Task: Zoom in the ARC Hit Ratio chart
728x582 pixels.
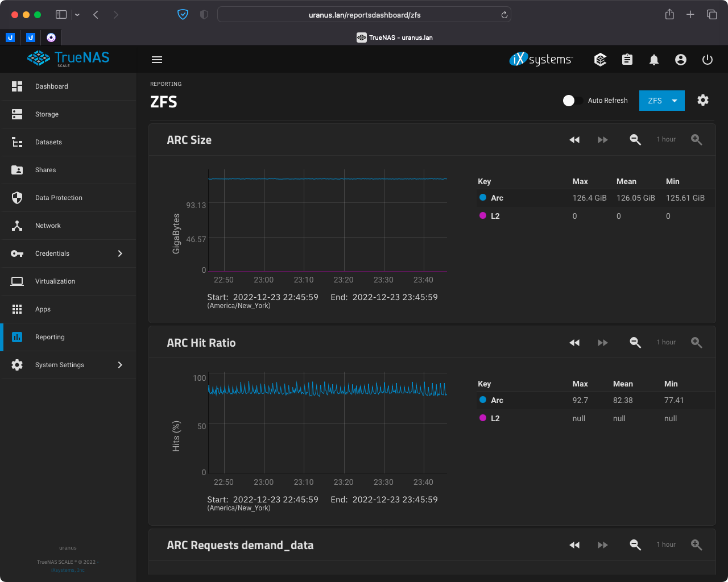Action: [x=697, y=342]
